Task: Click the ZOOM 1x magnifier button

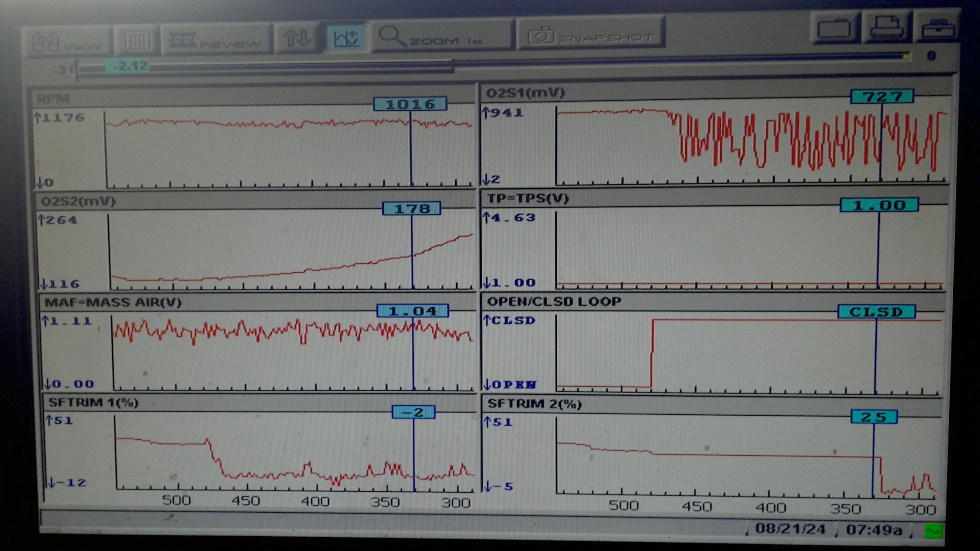Action: pos(442,36)
